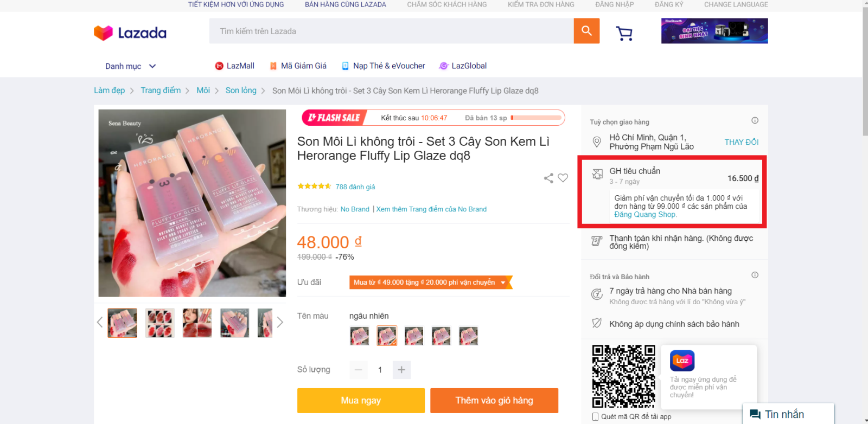Screen dimensions: 868x424
Task: Open the LazMall menu item
Action: click(234, 66)
